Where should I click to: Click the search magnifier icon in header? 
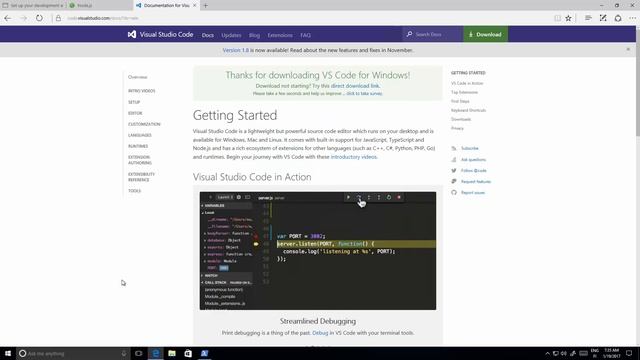coord(409,34)
